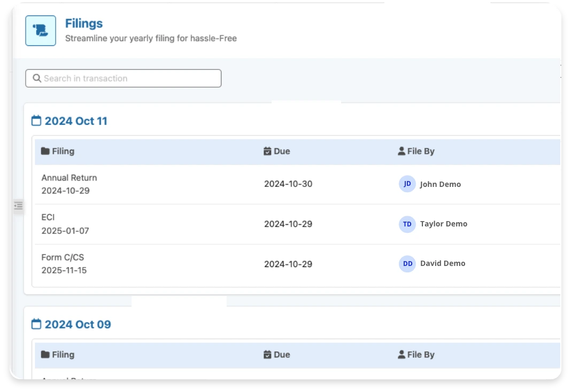Click the folder icon in the Filing column header
The width and height of the screenshot is (571, 392).
pos(45,151)
